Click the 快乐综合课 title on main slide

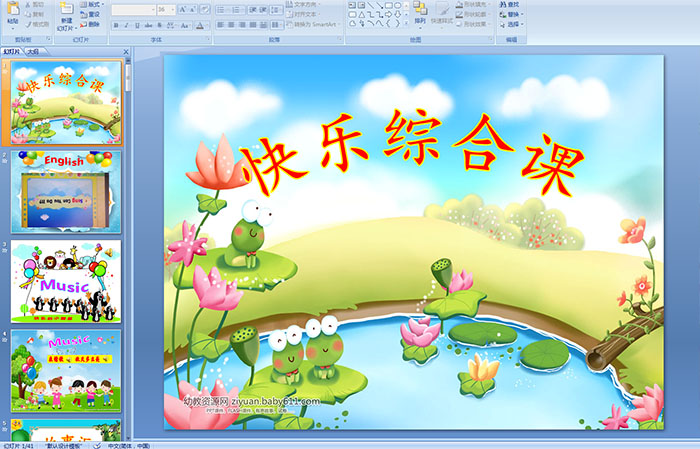click(413, 152)
